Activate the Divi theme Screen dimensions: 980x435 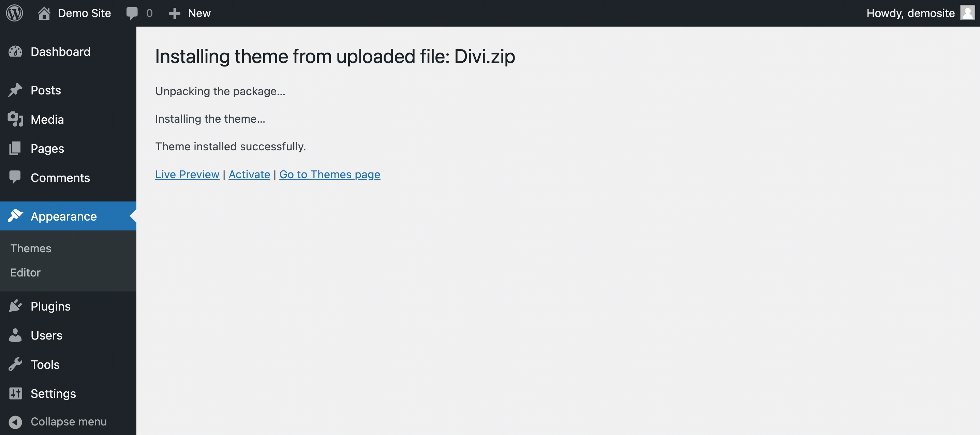point(249,175)
